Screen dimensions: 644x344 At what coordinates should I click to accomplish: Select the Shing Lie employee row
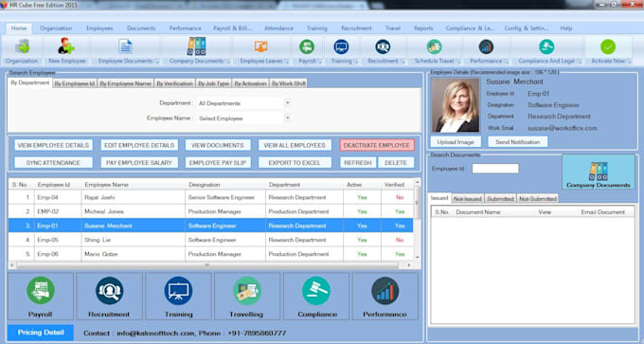(210, 240)
